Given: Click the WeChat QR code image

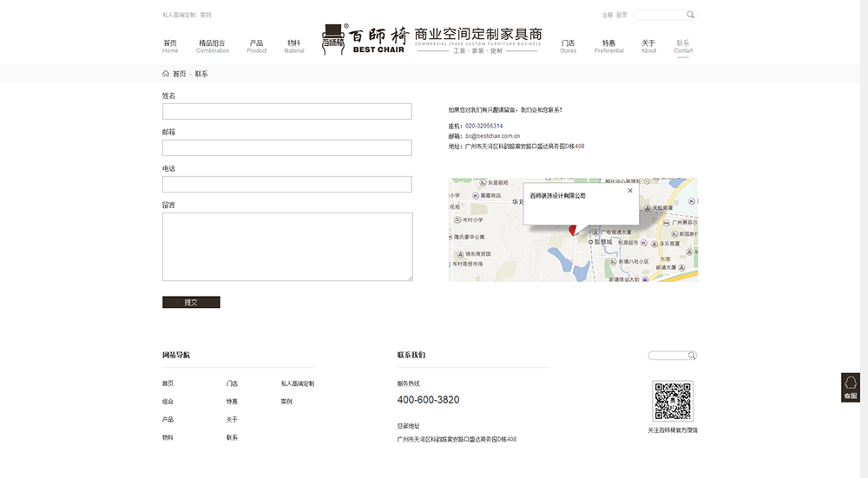Looking at the screenshot, I should coord(673,401).
